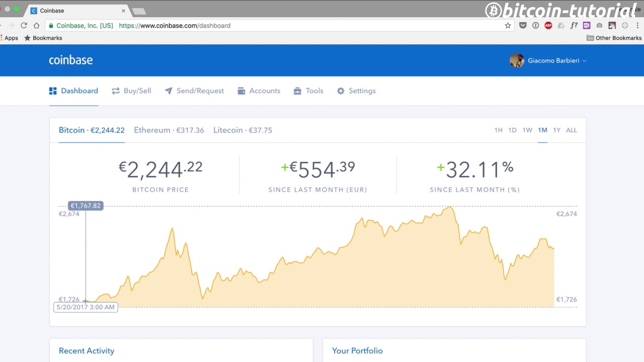Set chart range to 1Y
The height and width of the screenshot is (362, 644).
(556, 130)
